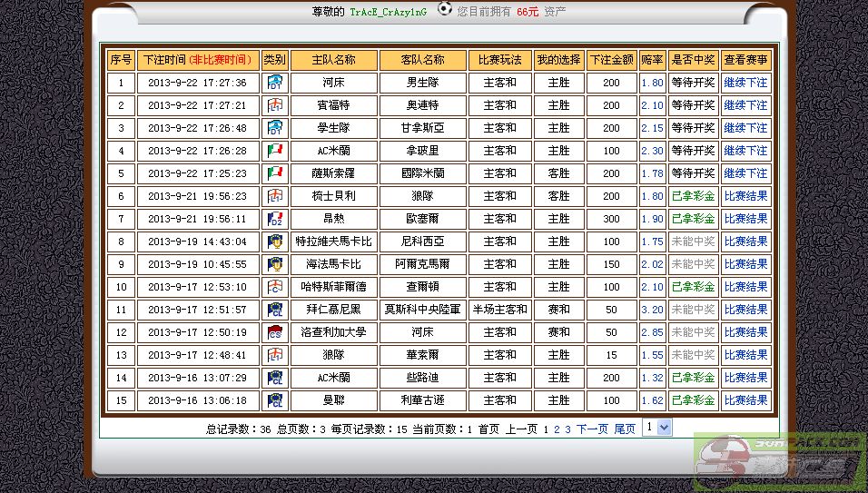Open the page number dropdown
The height and width of the screenshot is (493, 868).
tap(656, 427)
